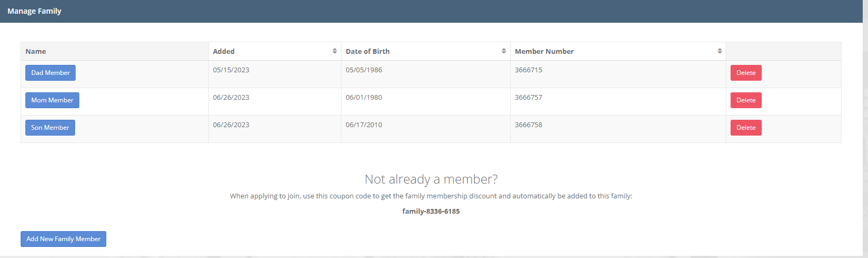Select Son's member number 3666758
Screen dimensions: 868x258
pyautogui.click(x=529, y=125)
